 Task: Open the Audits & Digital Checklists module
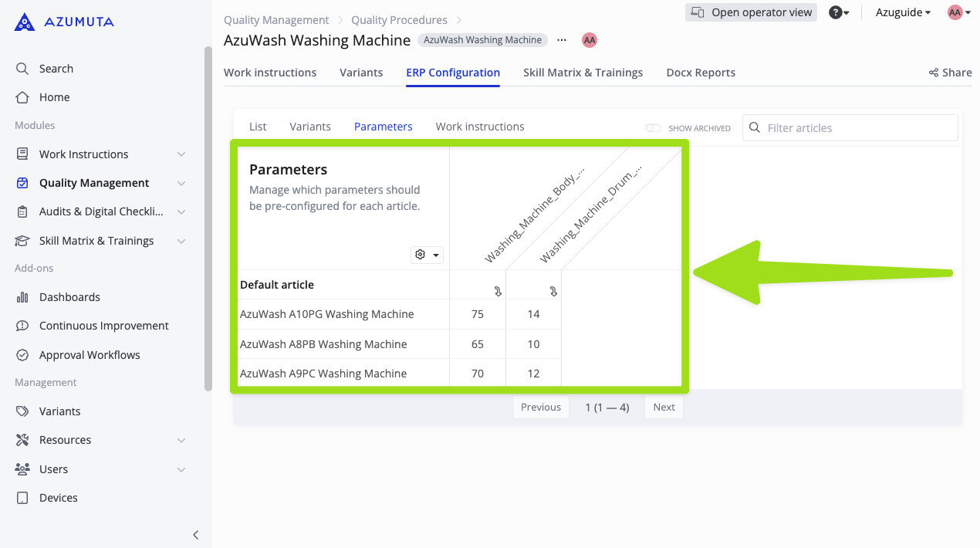point(22,211)
